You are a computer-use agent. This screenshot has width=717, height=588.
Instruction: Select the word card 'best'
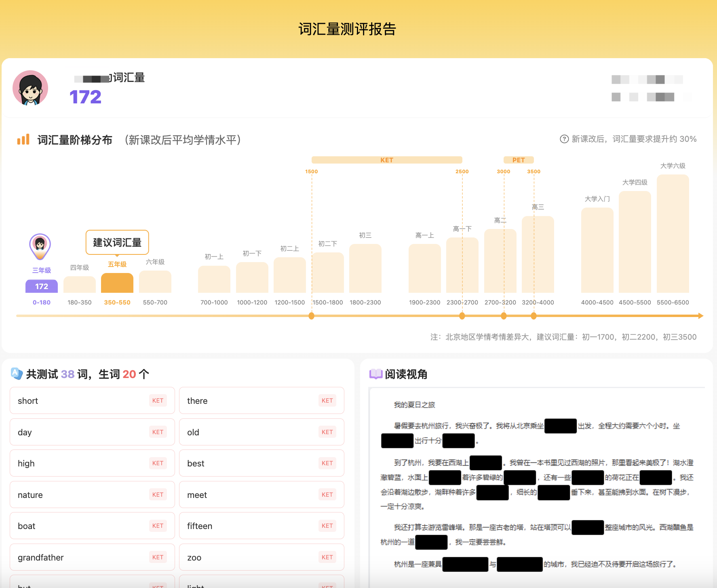[x=261, y=463]
